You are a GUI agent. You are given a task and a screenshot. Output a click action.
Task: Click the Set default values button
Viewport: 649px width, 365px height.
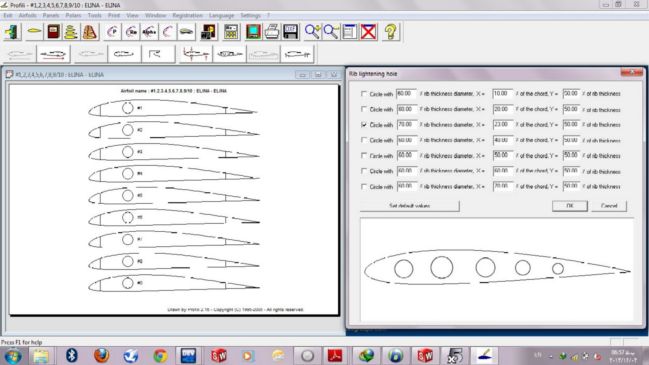tap(409, 206)
